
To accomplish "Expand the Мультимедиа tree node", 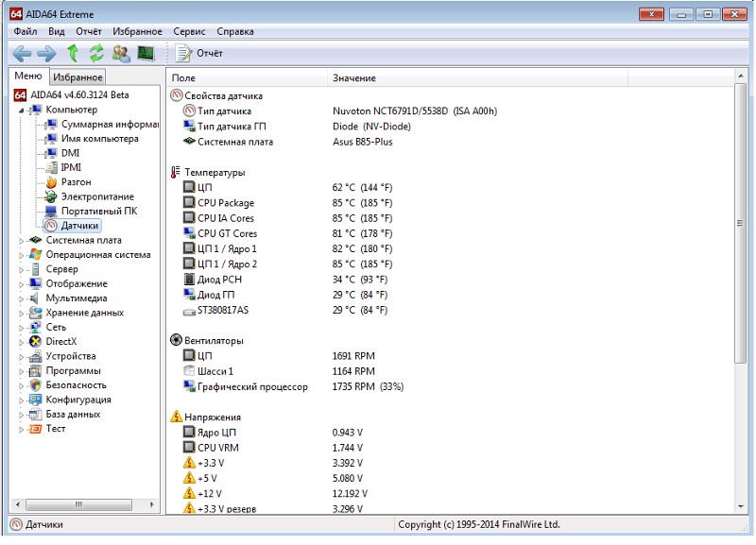I will tap(21, 298).
